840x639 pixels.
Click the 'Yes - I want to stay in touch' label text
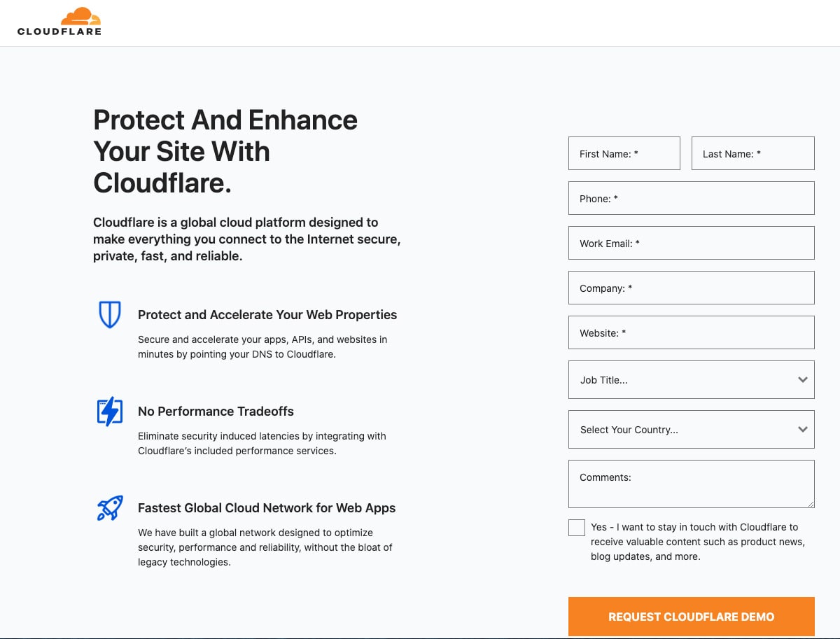click(x=698, y=542)
